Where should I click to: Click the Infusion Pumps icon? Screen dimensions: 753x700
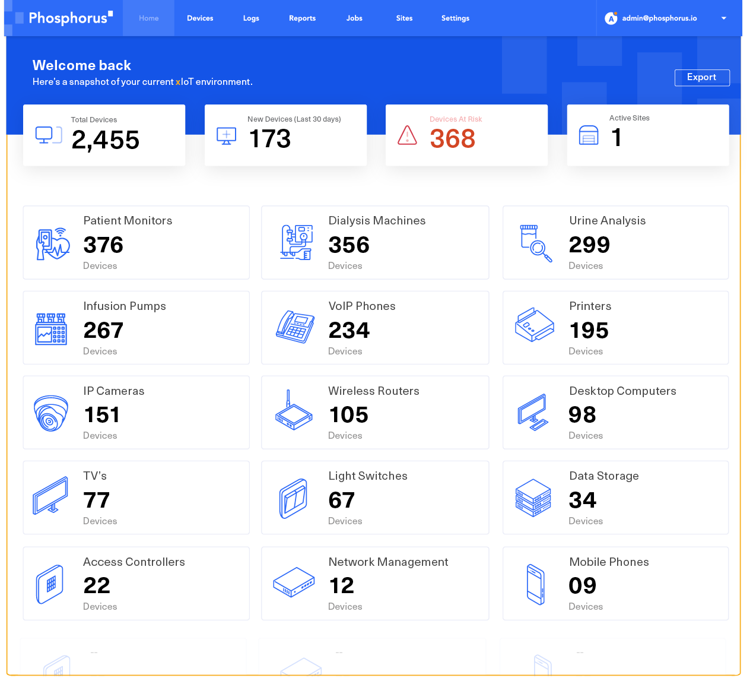click(51, 328)
